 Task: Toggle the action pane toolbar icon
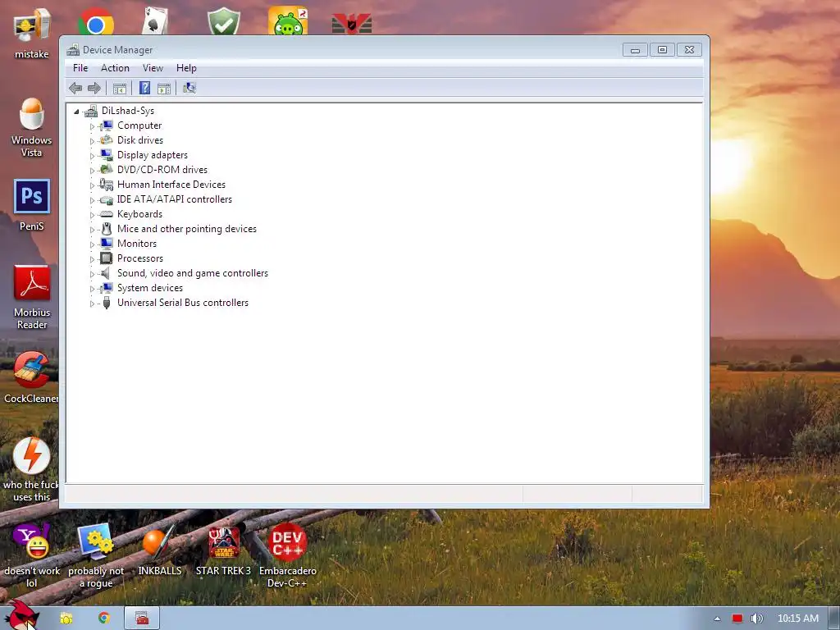click(164, 89)
